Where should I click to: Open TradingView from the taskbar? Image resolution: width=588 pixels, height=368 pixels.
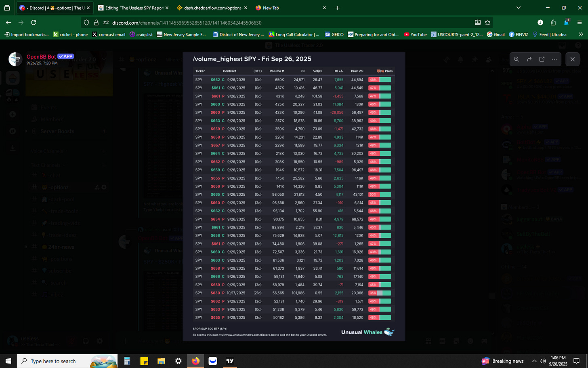[230, 361]
